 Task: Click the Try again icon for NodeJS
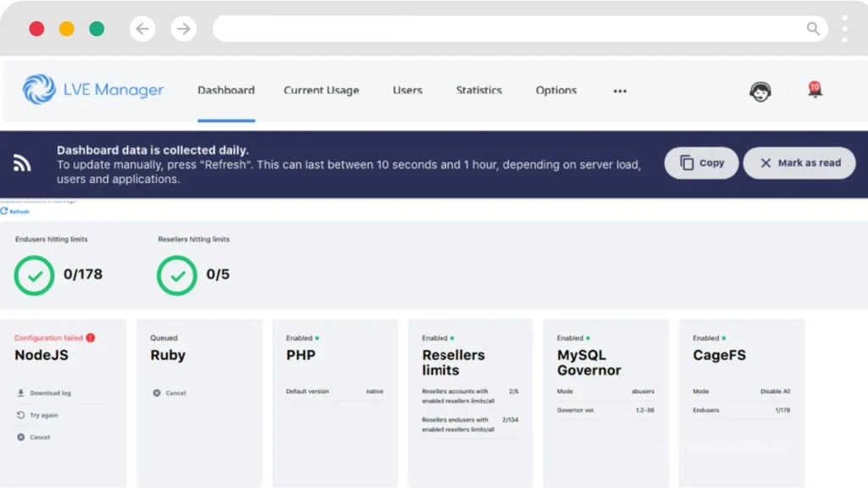pos(19,414)
